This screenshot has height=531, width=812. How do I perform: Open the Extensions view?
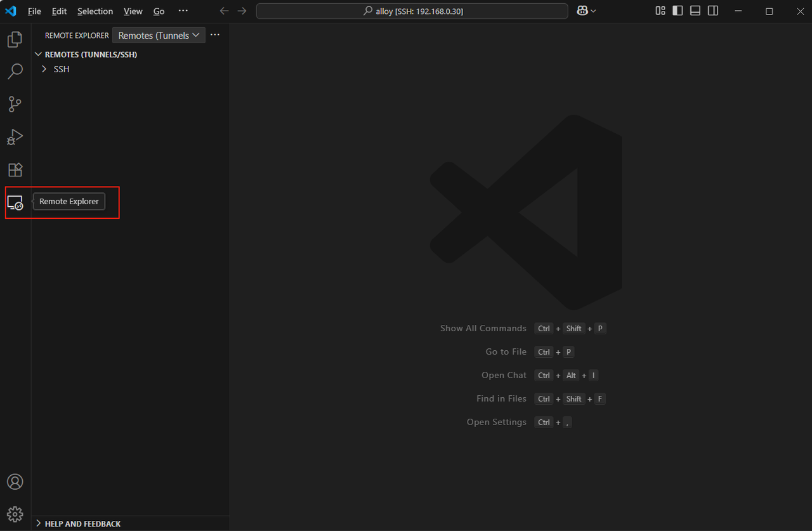[x=15, y=169]
